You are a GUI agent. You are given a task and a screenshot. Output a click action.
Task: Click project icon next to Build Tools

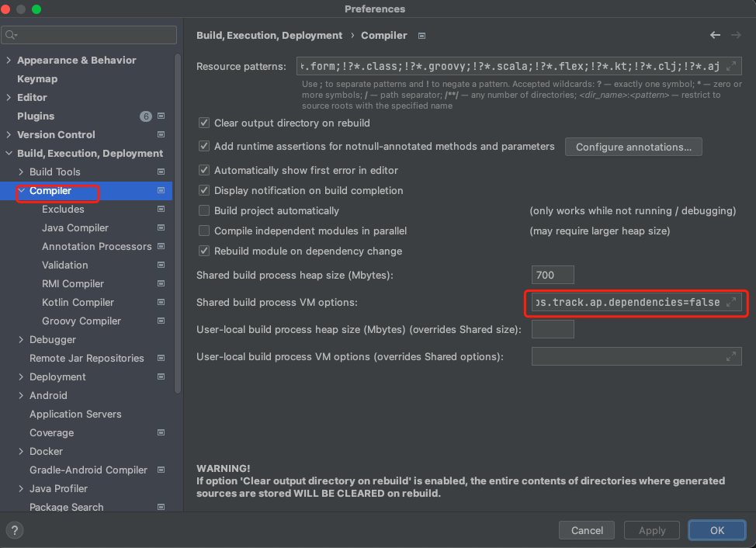point(161,172)
